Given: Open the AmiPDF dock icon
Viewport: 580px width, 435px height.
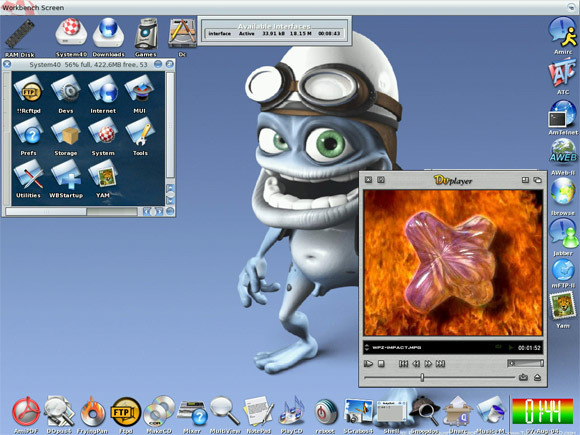Looking at the screenshot, I should 26,412.
